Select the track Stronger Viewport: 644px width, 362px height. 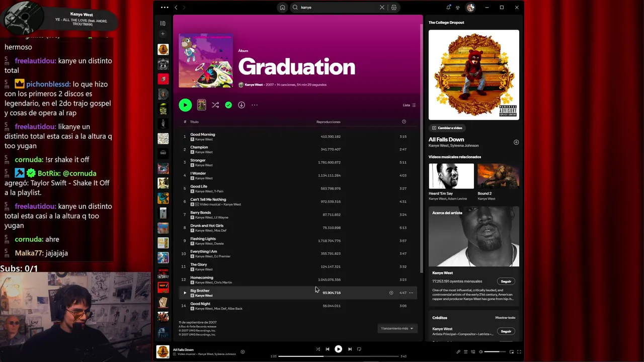pyautogui.click(x=299, y=162)
